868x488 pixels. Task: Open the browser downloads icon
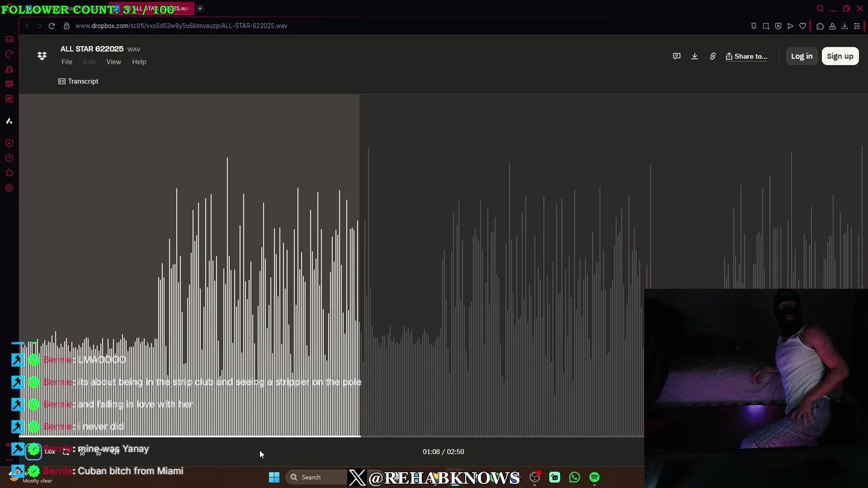tap(844, 26)
